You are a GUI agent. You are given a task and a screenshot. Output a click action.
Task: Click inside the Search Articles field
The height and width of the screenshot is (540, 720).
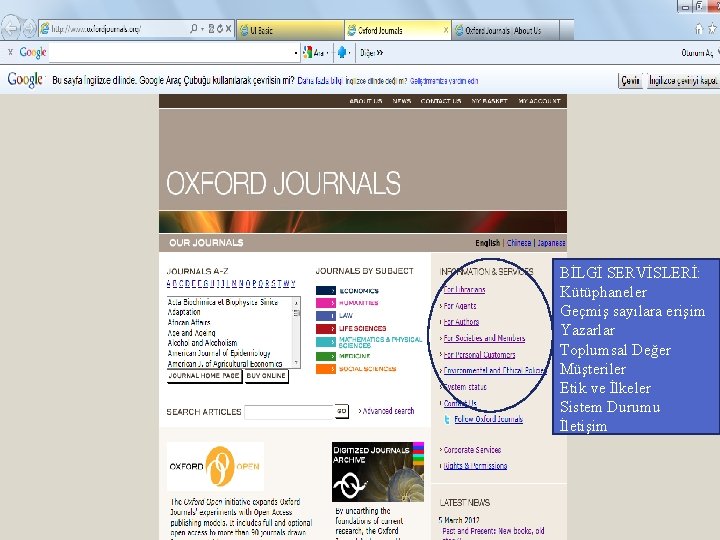(x=289, y=412)
